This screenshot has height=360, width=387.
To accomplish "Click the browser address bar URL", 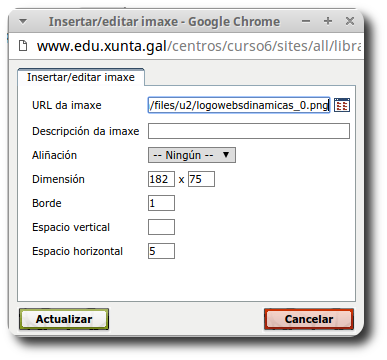I will [x=199, y=46].
